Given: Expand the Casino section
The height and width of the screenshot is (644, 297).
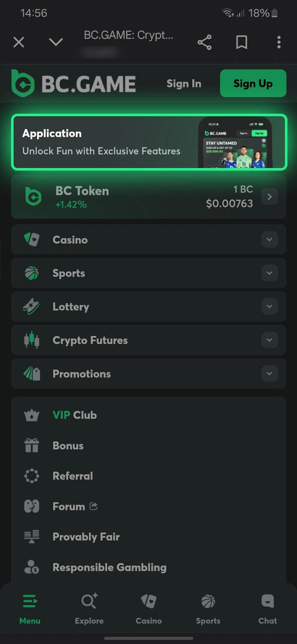Looking at the screenshot, I should tap(269, 239).
